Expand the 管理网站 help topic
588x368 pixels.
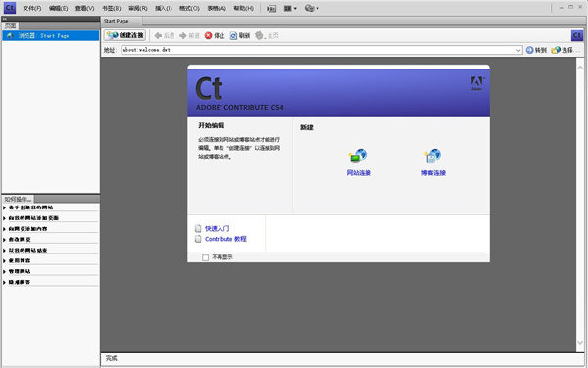(x=20, y=271)
